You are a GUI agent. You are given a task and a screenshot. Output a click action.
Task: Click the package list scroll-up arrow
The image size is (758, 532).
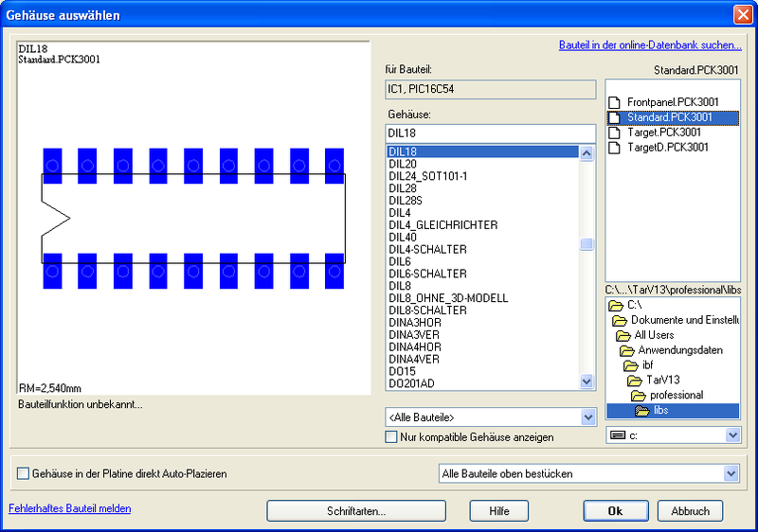tap(587, 153)
